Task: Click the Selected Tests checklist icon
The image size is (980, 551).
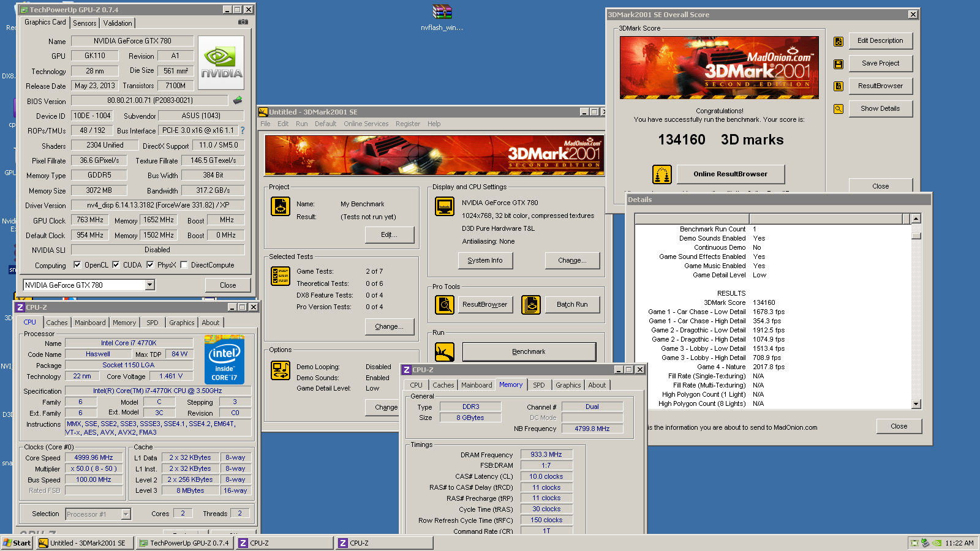Action: [281, 276]
